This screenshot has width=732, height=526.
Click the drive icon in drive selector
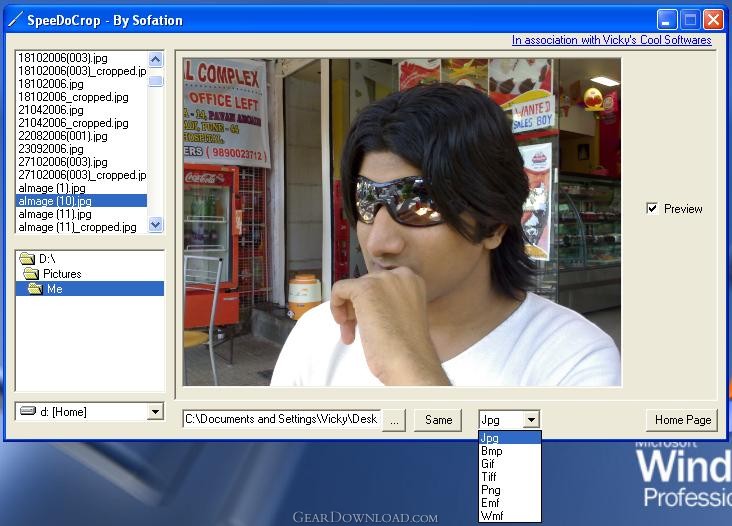28,411
